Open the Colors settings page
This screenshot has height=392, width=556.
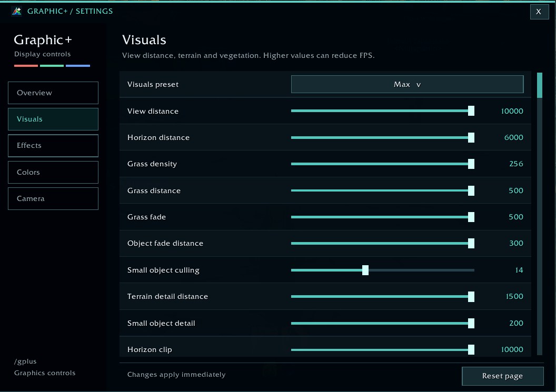pyautogui.click(x=53, y=172)
